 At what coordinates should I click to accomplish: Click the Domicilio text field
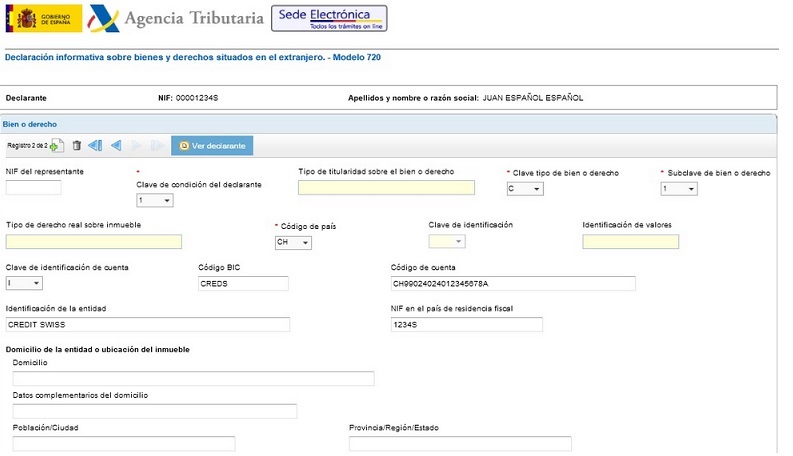[193, 378]
